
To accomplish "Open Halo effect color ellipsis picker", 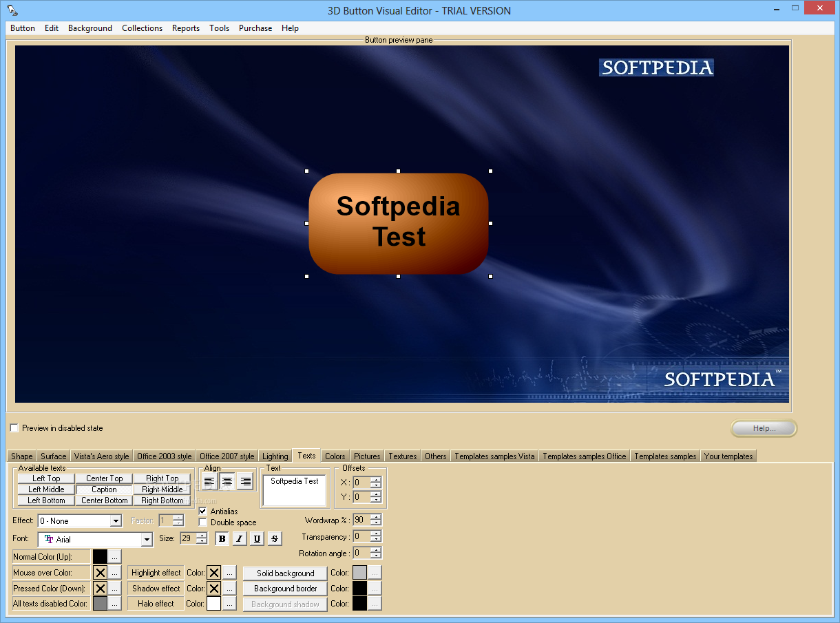I will [229, 604].
